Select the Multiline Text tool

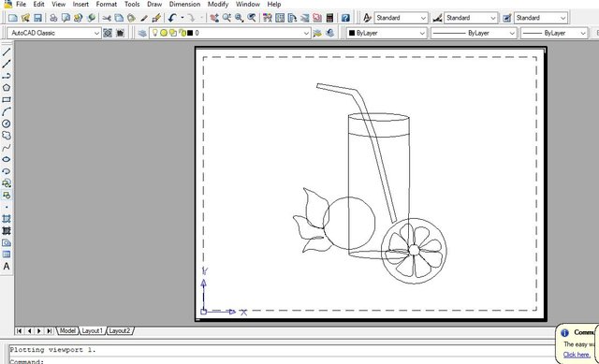click(x=7, y=267)
